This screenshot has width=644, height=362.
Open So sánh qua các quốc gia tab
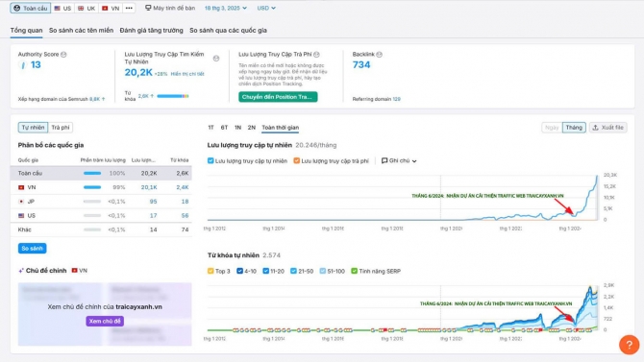(x=228, y=31)
